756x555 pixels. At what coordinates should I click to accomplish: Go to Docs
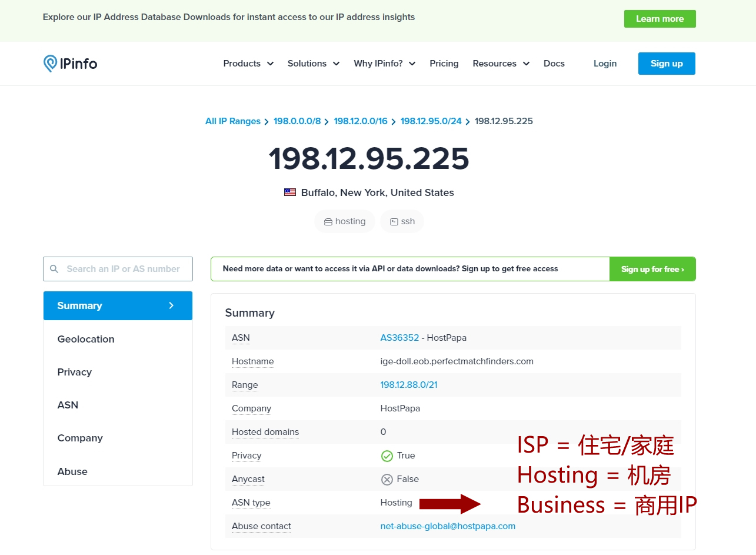coord(554,64)
